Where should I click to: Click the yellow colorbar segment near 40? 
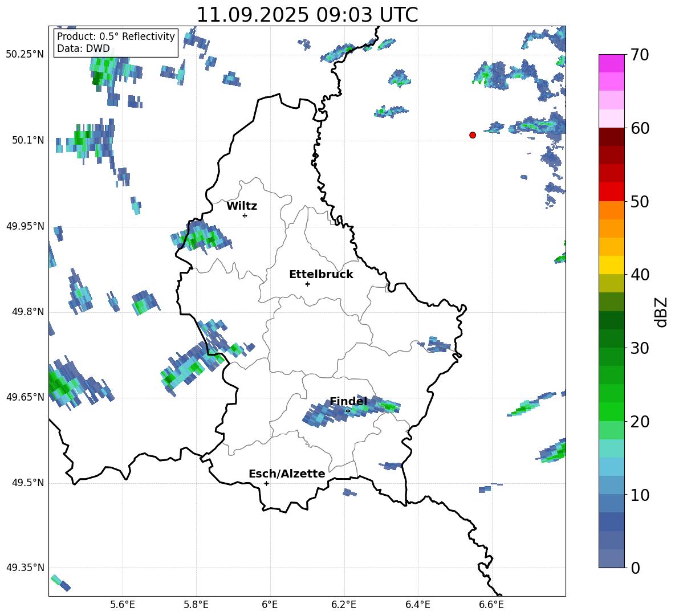[611, 265]
